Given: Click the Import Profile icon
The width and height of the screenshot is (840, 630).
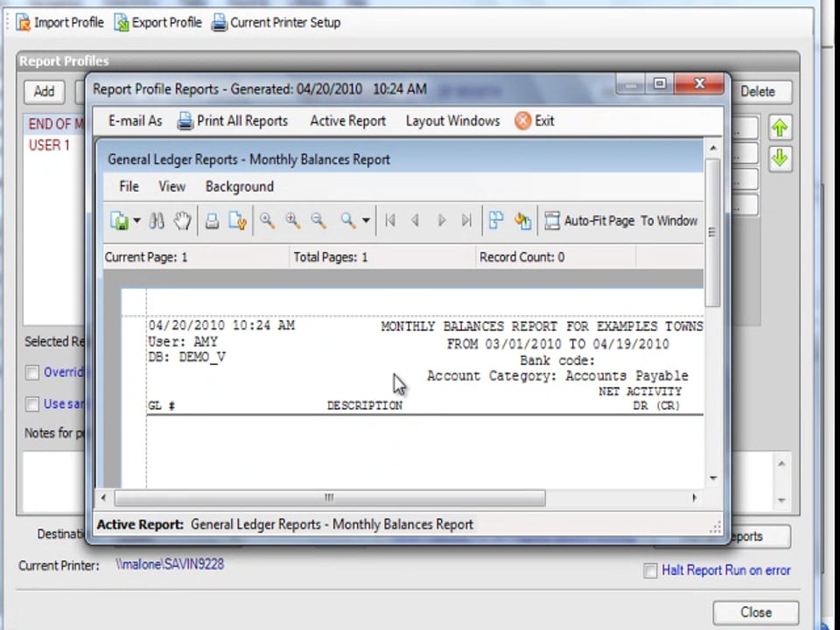Looking at the screenshot, I should click(x=23, y=23).
